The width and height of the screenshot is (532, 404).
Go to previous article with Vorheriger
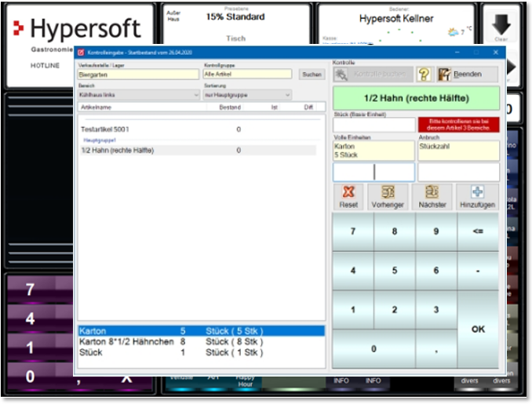point(388,197)
